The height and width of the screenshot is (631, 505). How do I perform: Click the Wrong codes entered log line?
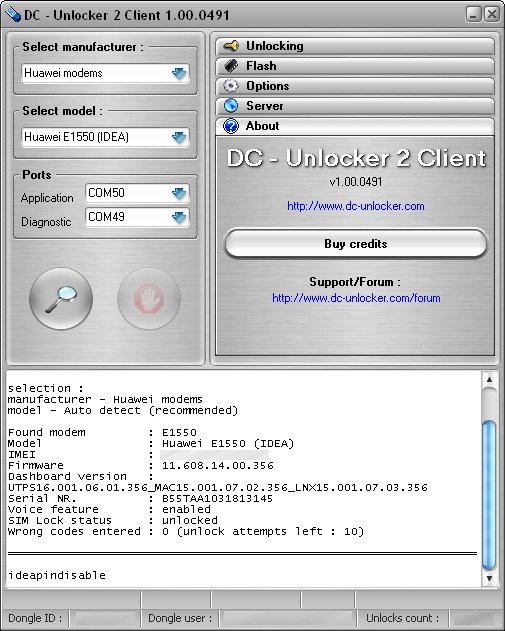[x=186, y=532]
